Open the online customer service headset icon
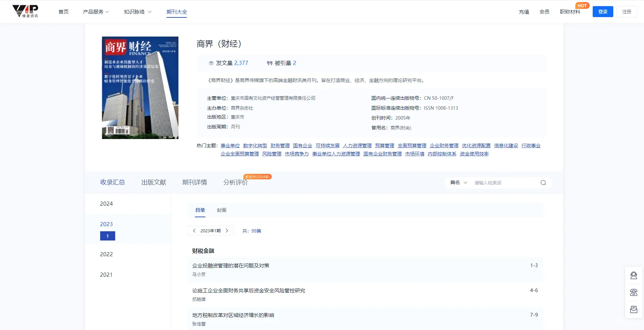The height and width of the screenshot is (330, 644). pos(634,275)
